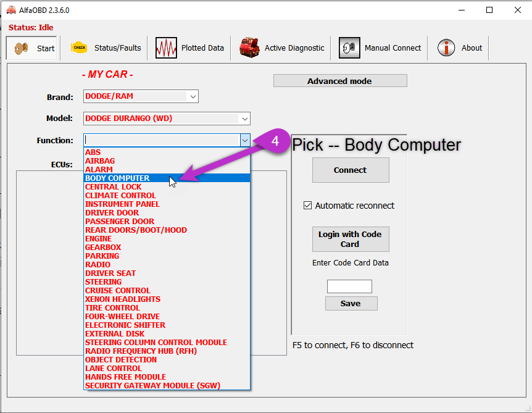Screen dimensions: 532x413
Task: Choose DRIVER DOOR in the list
Action: (x=167, y=213)
